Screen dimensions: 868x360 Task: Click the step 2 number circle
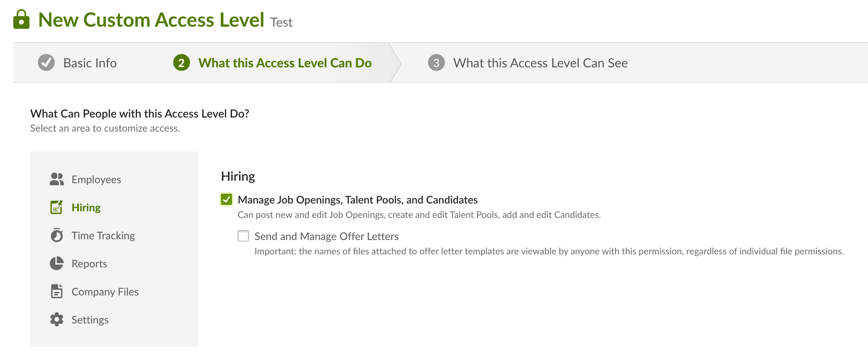(182, 63)
